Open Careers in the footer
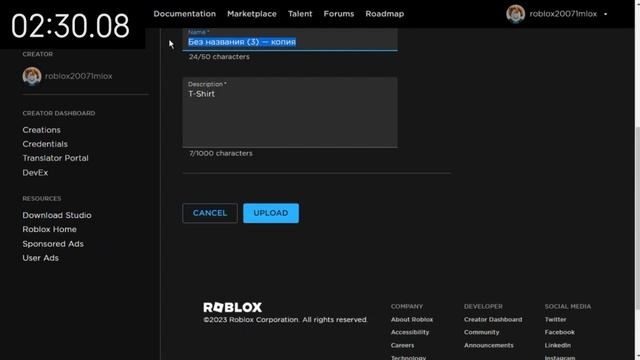Viewport: 640px width, 360px height. [x=402, y=345]
